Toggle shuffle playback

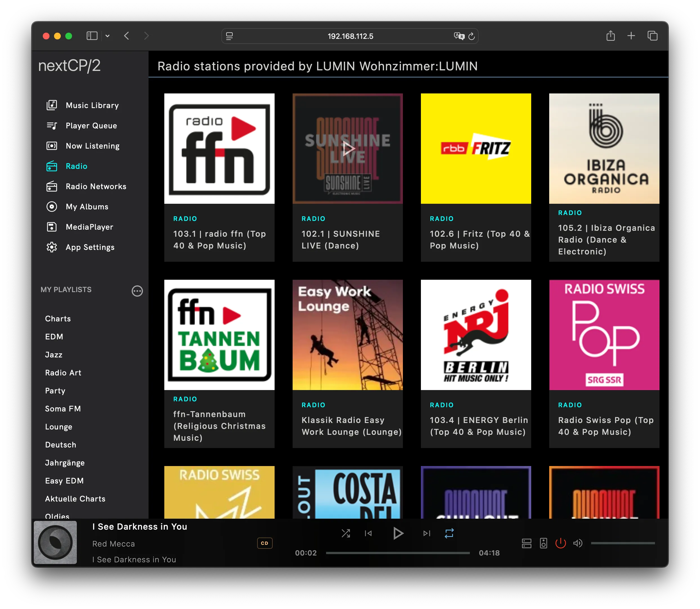[345, 533]
